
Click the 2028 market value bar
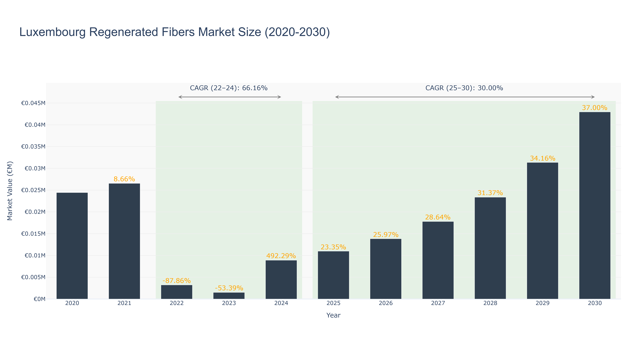tap(490, 248)
